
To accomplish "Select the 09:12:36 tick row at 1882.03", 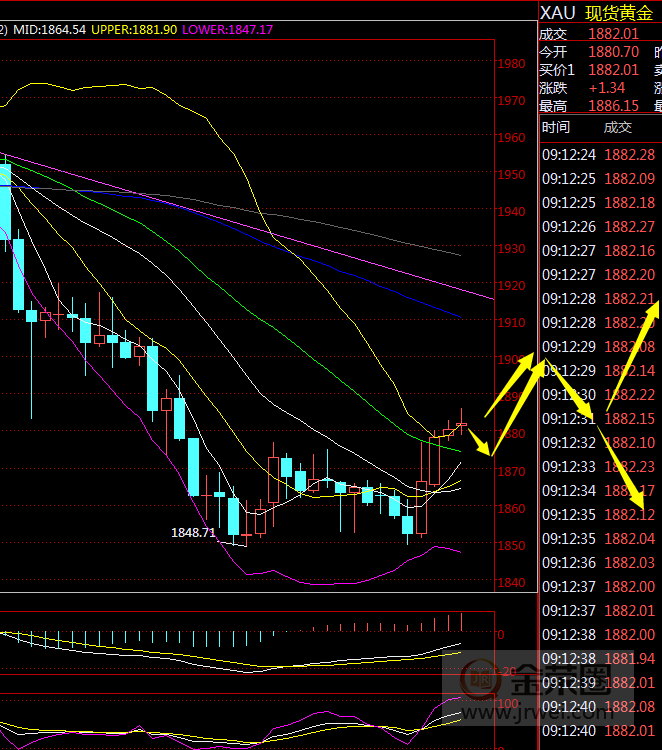I will click(x=598, y=563).
